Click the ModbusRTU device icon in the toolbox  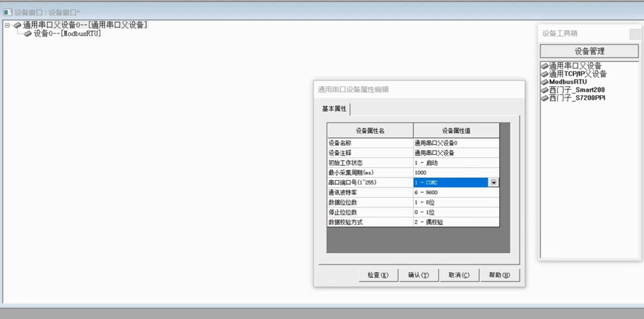545,82
